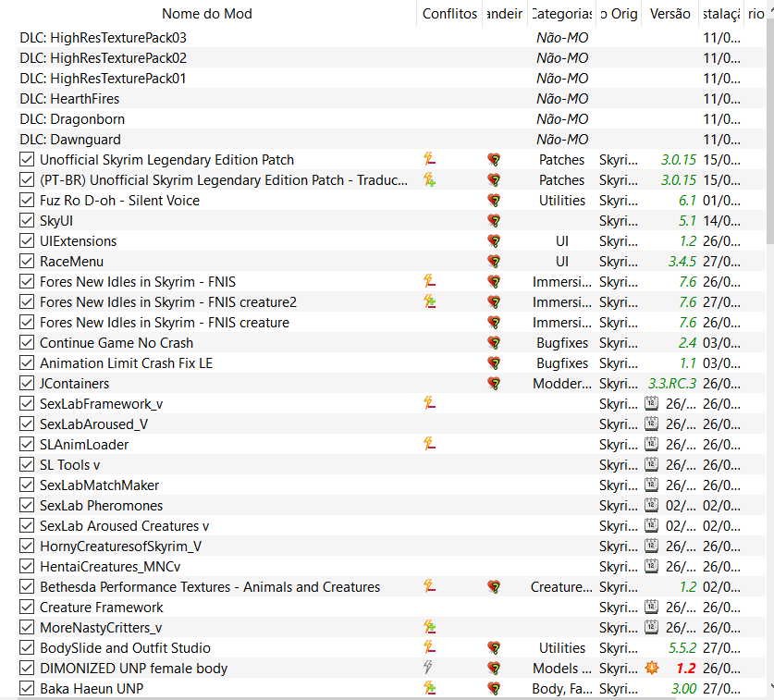Click heart flag on Animation Limit Crash Fix LE
The height and width of the screenshot is (700, 774).
pyautogui.click(x=494, y=362)
